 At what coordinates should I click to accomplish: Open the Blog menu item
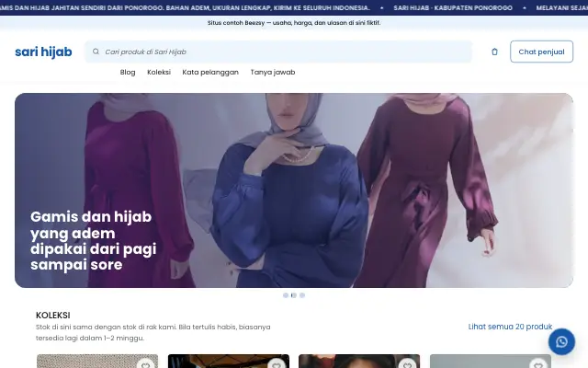128,72
